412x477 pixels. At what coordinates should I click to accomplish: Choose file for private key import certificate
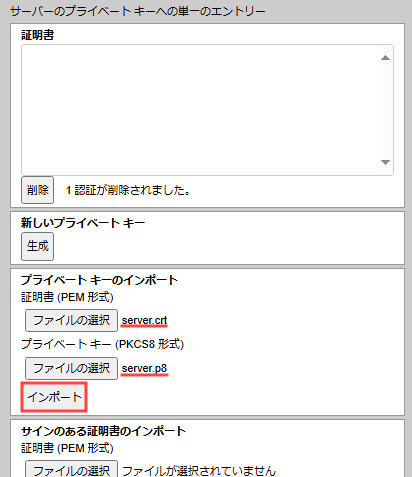71,320
